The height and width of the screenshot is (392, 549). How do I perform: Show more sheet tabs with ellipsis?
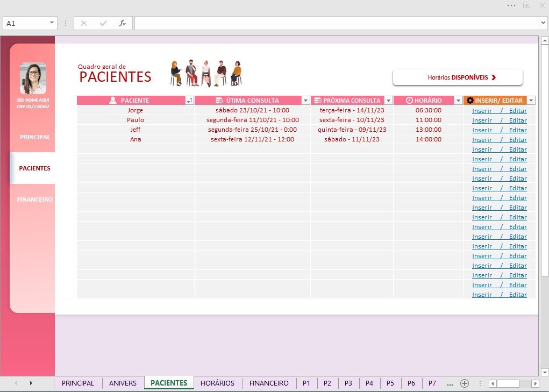pos(450,383)
